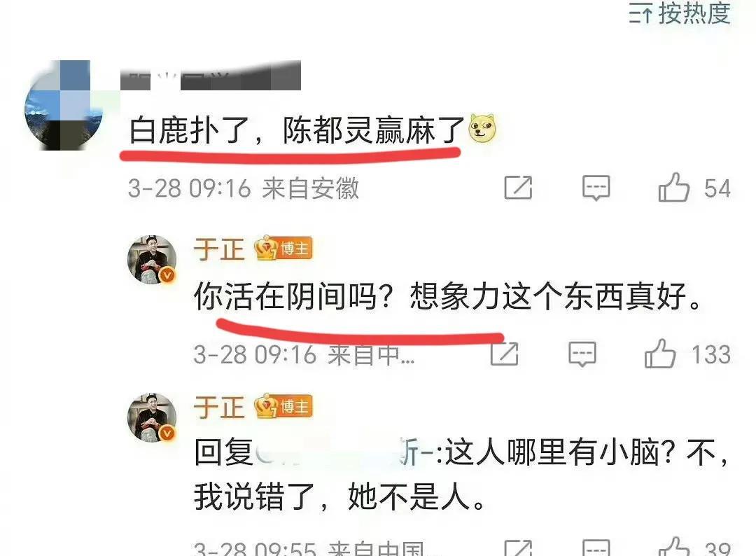
Task: Open the blurred commenter's profile avatar
Action: tap(64, 105)
